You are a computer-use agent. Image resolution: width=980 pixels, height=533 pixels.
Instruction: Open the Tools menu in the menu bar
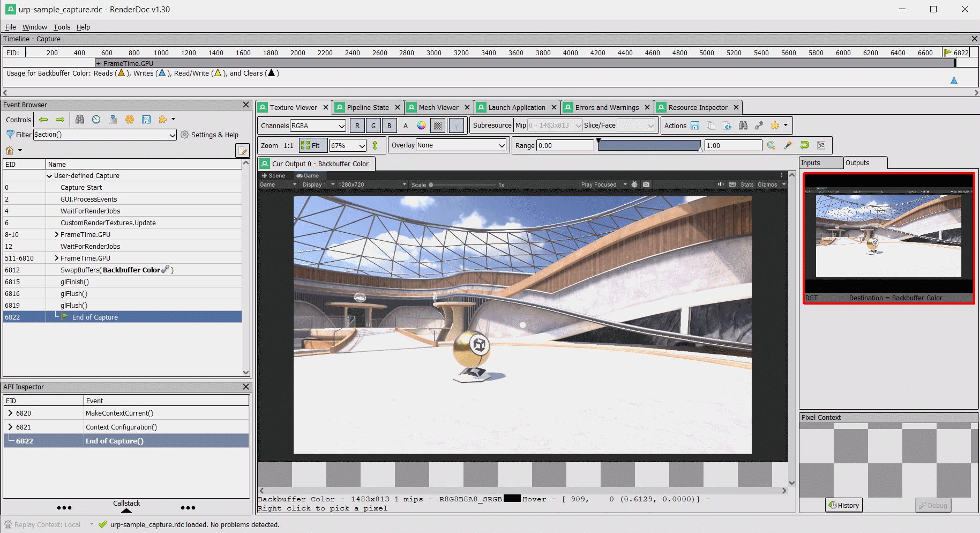tap(62, 27)
